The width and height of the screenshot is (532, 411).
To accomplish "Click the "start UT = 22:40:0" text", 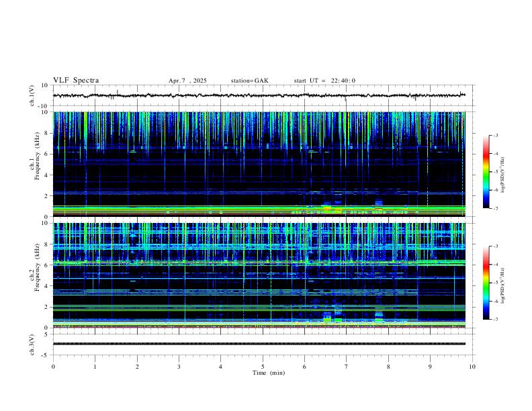I will pos(324,81).
